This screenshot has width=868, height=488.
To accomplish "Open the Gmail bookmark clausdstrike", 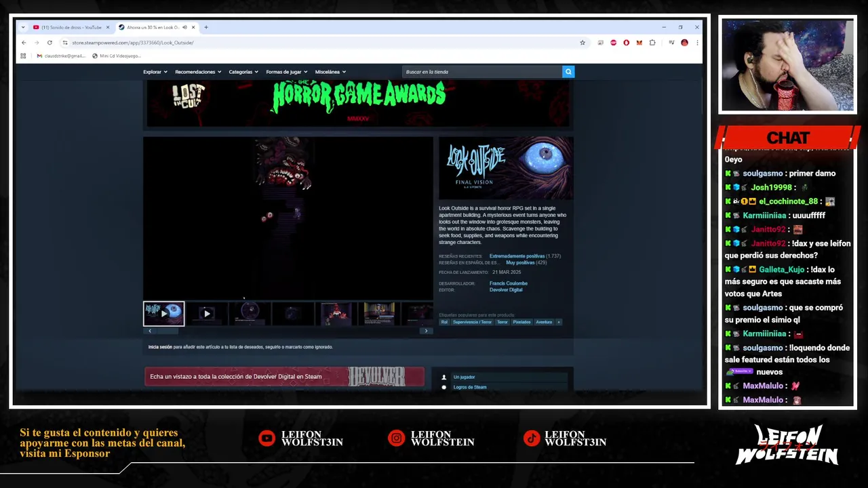I will (61, 56).
